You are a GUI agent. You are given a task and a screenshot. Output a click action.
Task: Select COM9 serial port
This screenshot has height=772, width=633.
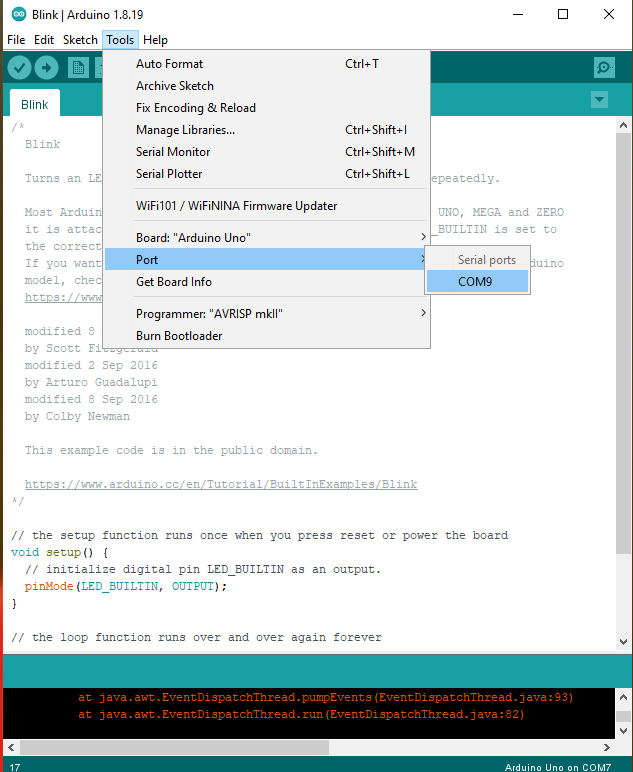point(477,282)
